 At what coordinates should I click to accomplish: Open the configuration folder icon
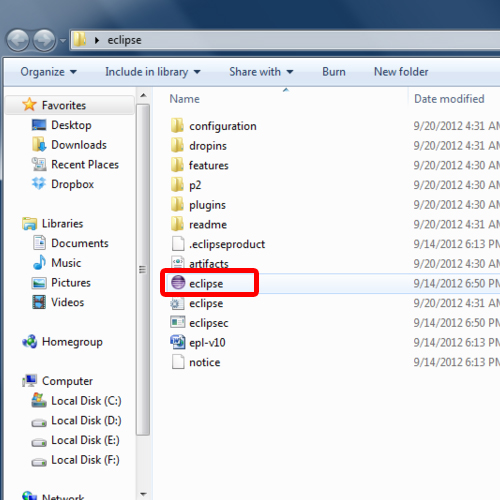[177, 125]
